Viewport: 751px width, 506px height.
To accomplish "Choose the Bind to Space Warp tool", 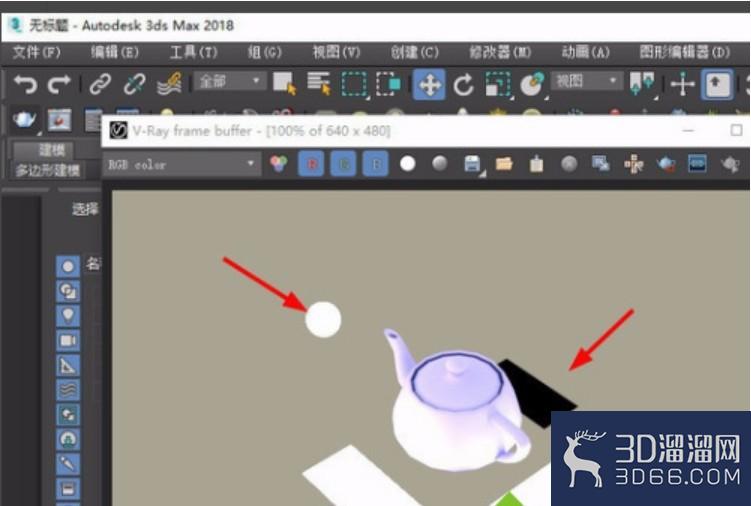I will tap(169, 84).
